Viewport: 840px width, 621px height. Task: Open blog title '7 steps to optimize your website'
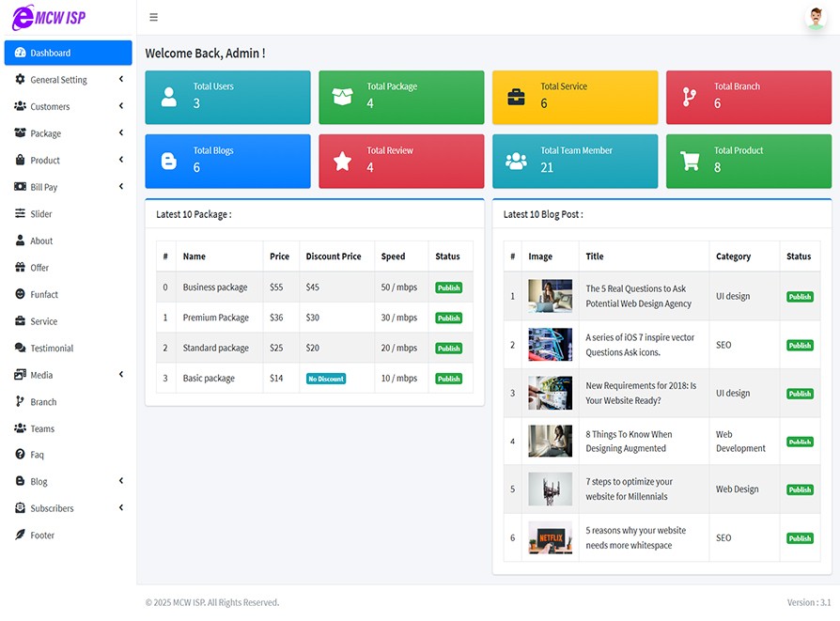coord(629,489)
